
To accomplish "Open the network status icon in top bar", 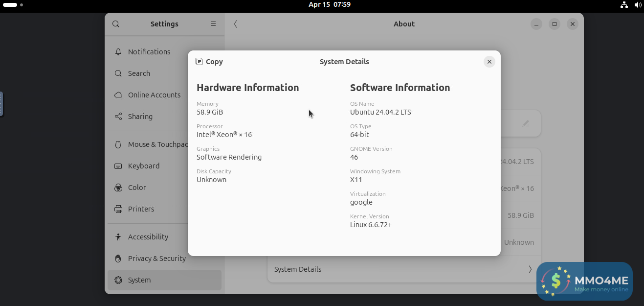I will click(624, 5).
